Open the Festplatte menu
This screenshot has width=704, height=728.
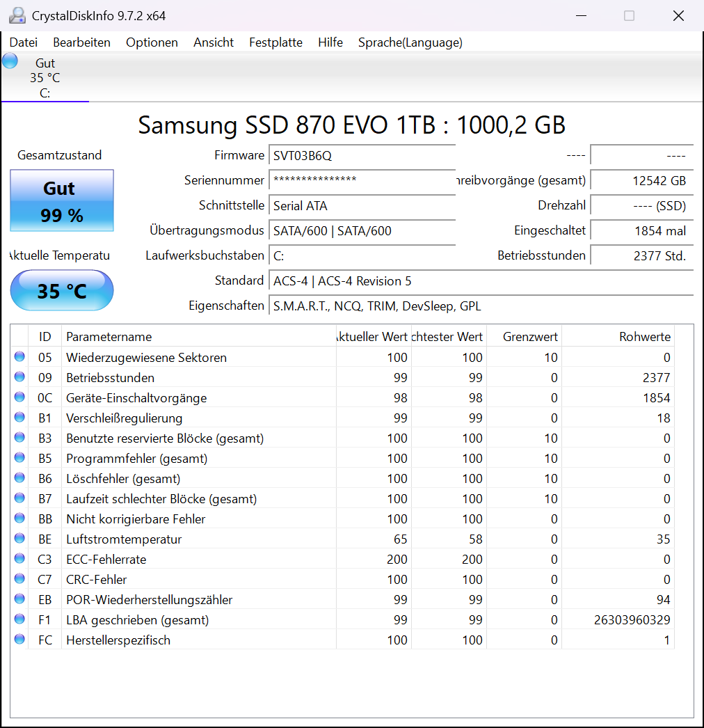tap(275, 42)
